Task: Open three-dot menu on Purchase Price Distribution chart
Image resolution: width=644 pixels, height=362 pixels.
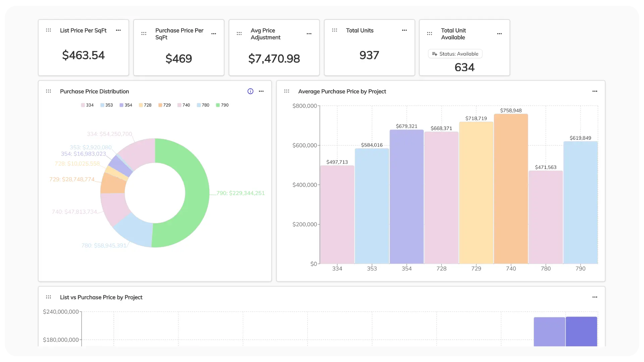Action: click(261, 91)
